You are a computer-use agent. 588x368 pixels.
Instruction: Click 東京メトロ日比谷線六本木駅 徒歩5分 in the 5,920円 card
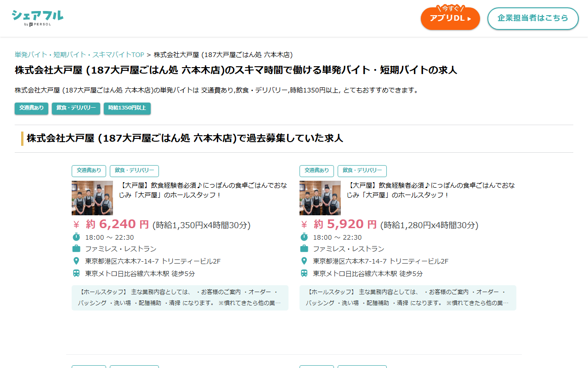coord(367,273)
